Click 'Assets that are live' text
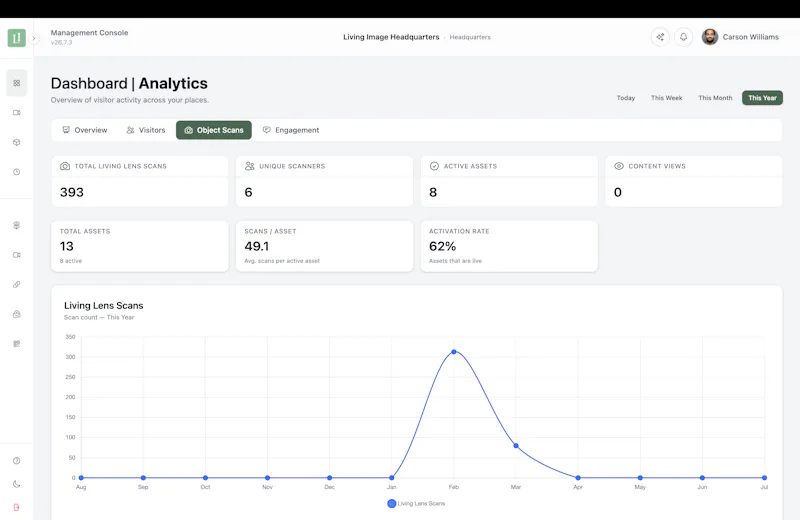800x520 pixels. tap(455, 261)
